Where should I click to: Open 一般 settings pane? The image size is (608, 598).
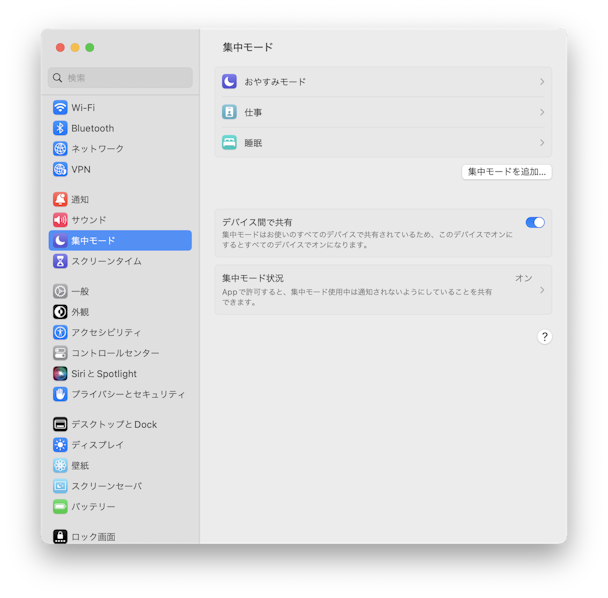tap(120, 291)
